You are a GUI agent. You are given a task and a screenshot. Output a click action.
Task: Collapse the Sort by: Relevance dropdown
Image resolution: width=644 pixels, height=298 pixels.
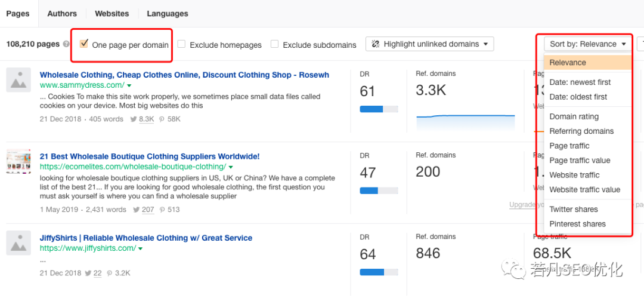587,44
